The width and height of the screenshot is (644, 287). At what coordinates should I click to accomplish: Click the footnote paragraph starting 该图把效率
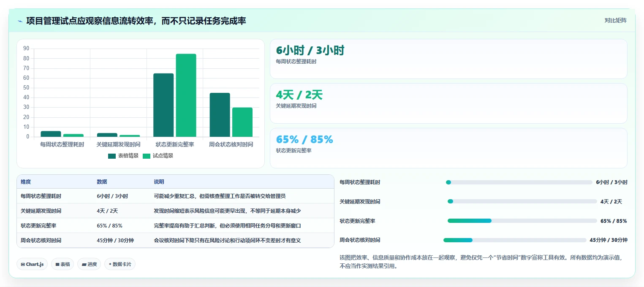pos(481,262)
